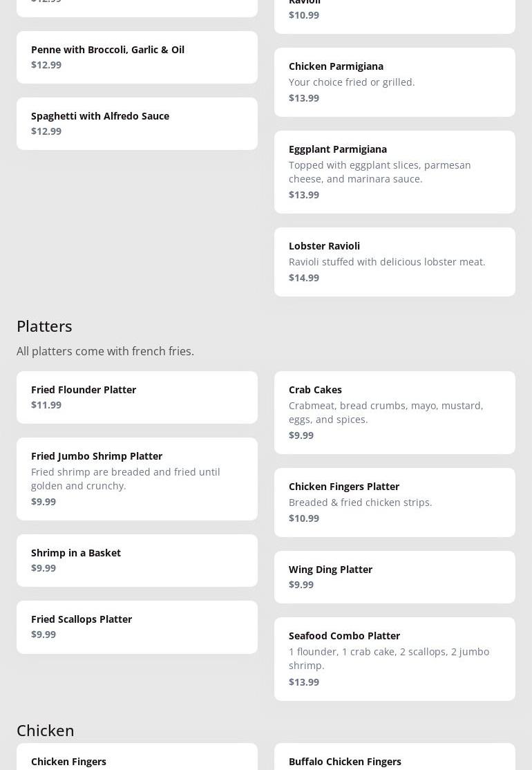Open the Chicken Fingers item under Chicken

coord(137,758)
